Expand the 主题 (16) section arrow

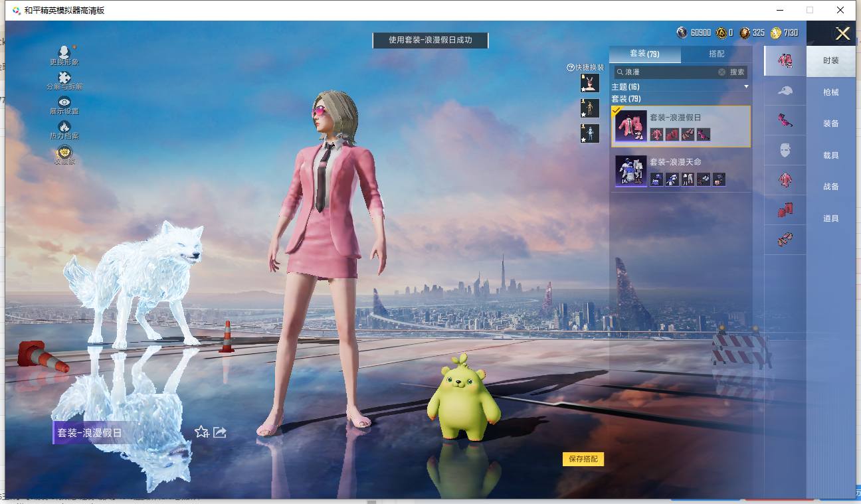tap(746, 87)
